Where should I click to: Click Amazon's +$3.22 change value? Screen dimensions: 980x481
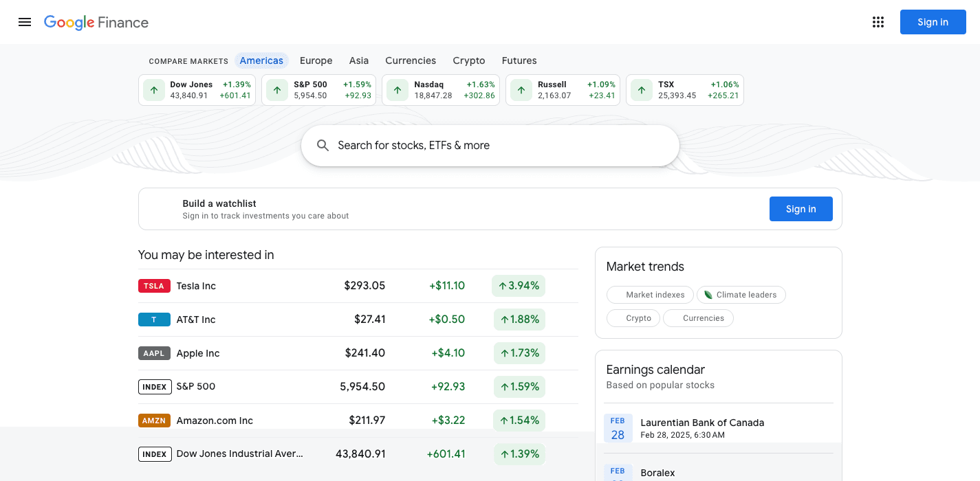coord(448,421)
